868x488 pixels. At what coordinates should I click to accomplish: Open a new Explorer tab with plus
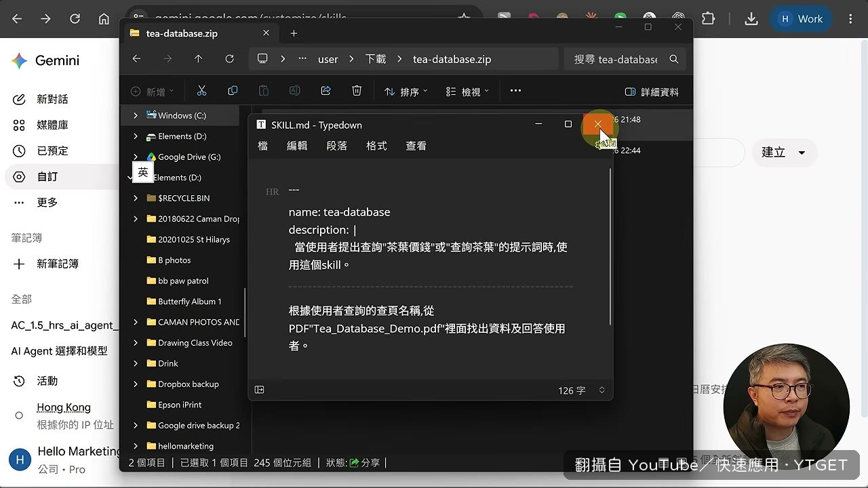click(x=294, y=33)
